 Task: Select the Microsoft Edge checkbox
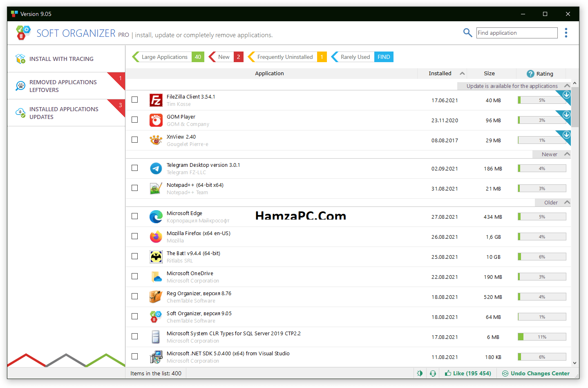(135, 216)
